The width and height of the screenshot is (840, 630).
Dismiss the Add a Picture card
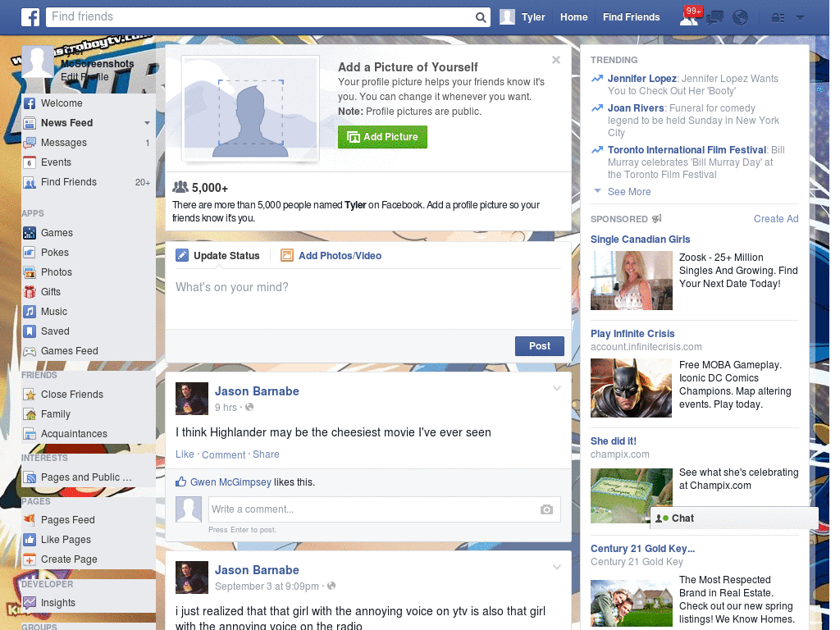[556, 60]
